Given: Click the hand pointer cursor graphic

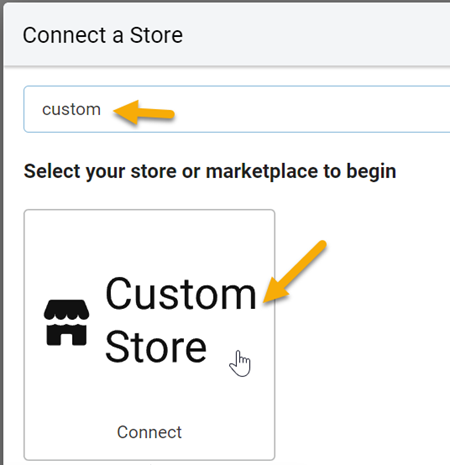Looking at the screenshot, I should pos(240,364).
